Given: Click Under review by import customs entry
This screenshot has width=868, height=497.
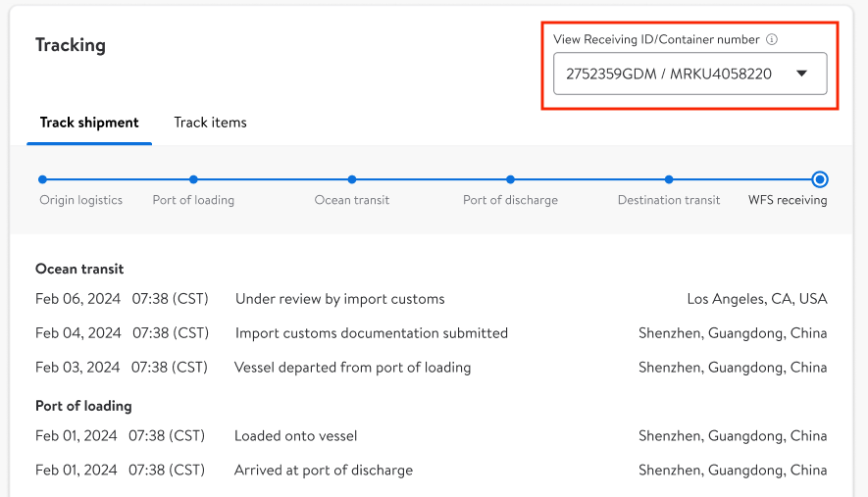Looking at the screenshot, I should 339,299.
